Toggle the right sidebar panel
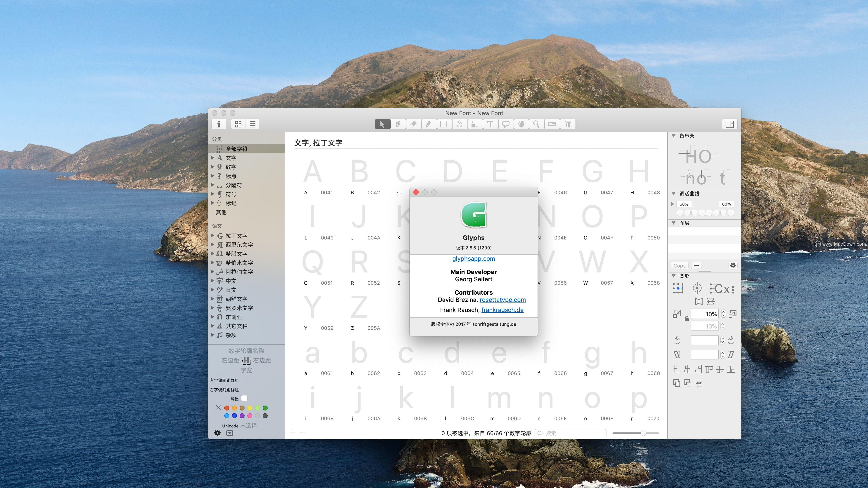The width and height of the screenshot is (868, 488). tap(730, 124)
